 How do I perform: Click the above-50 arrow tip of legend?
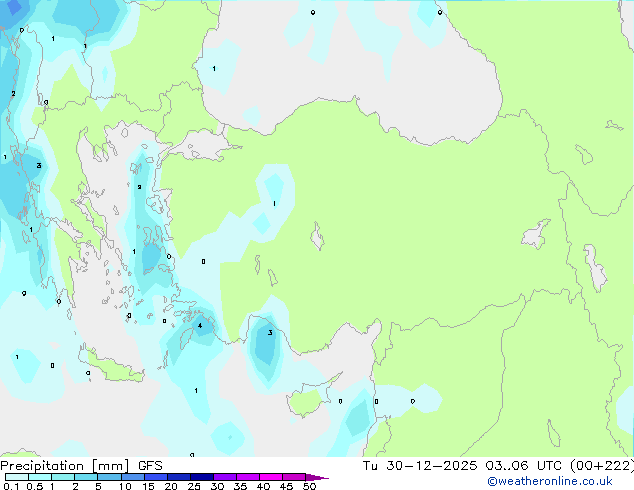pyautogui.click(x=317, y=477)
